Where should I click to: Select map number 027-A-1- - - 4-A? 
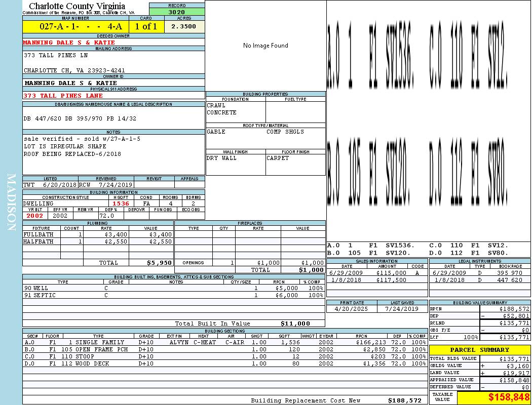pyautogui.click(x=81, y=26)
